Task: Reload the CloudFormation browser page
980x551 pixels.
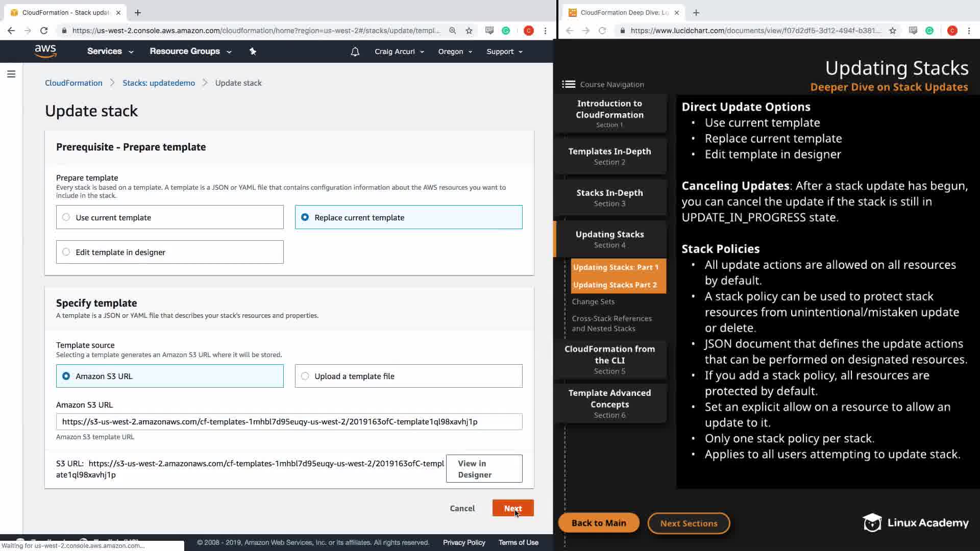Action: tap(44, 31)
